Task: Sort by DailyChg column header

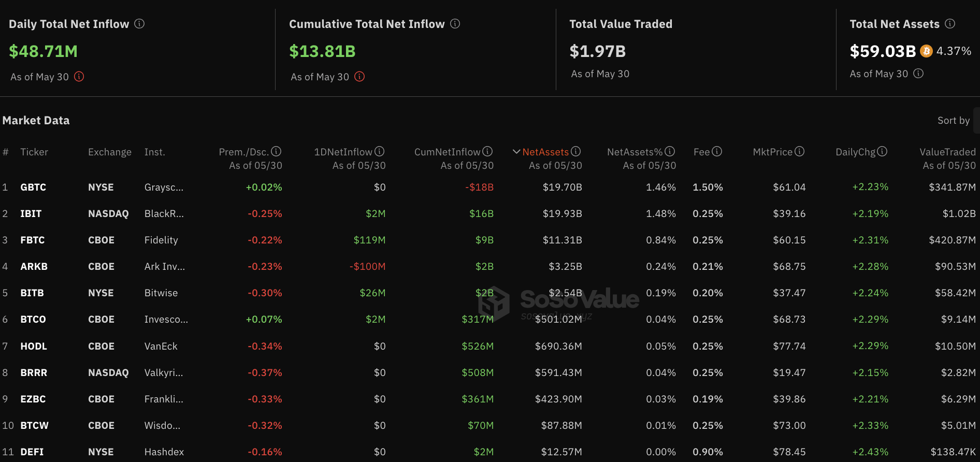Action: tap(855, 152)
